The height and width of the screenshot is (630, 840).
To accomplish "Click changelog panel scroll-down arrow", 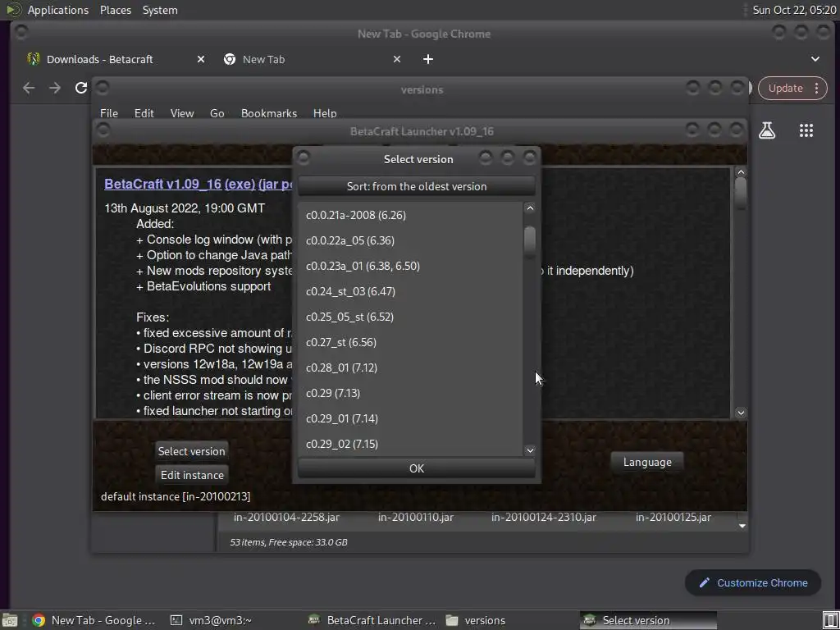I will 741,413.
